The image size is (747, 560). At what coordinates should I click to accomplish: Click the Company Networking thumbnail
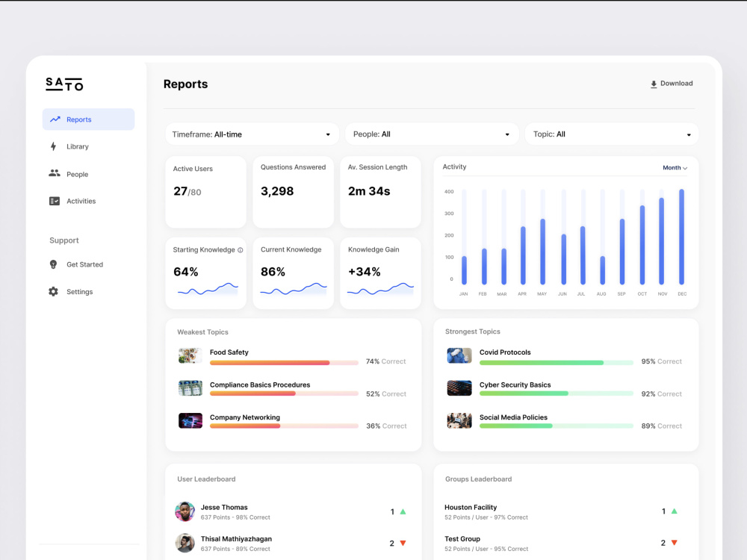190,420
